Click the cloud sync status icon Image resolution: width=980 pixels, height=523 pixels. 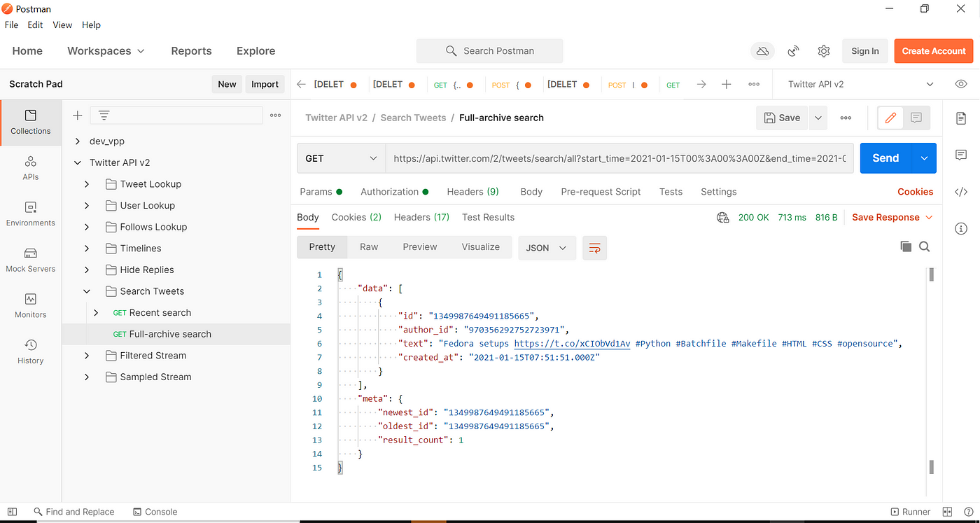coord(763,51)
